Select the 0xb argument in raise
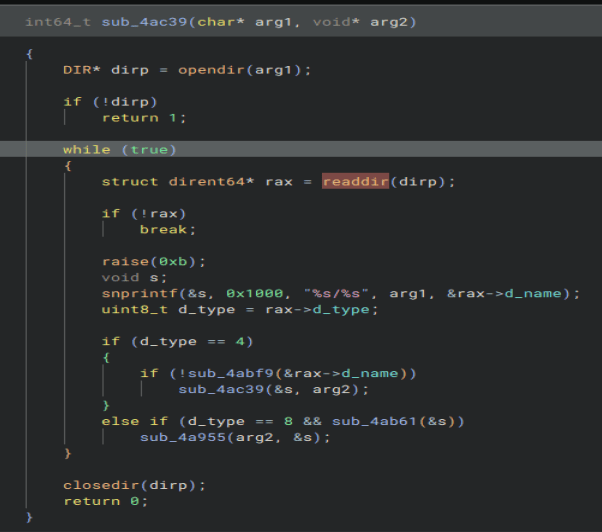 171,261
